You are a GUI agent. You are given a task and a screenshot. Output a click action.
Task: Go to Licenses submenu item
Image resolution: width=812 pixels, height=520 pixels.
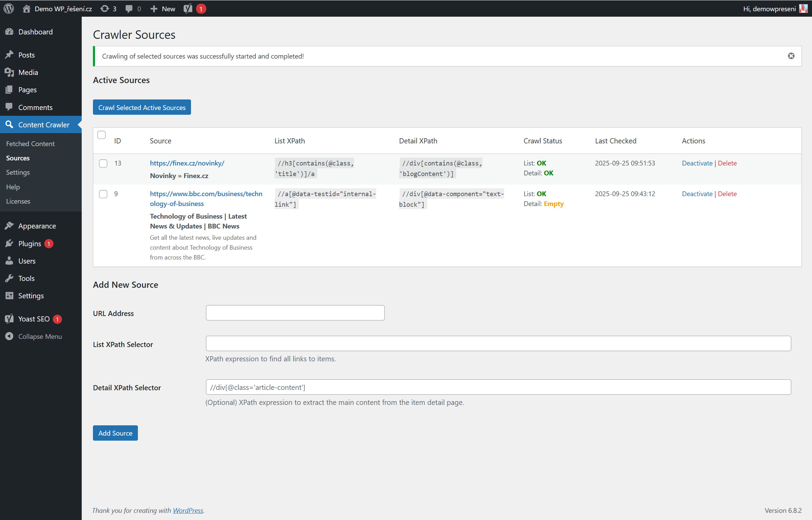(x=18, y=201)
